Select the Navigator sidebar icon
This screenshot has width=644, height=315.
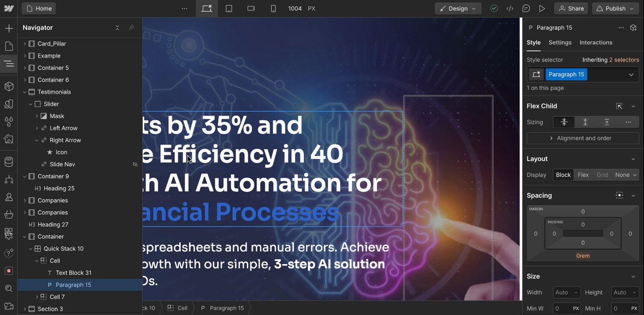coord(9,64)
